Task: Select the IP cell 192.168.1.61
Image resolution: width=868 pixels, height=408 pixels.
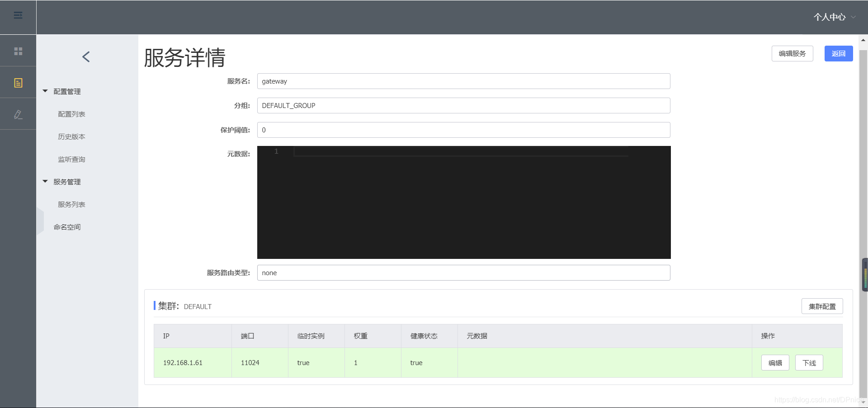Action: [193, 363]
